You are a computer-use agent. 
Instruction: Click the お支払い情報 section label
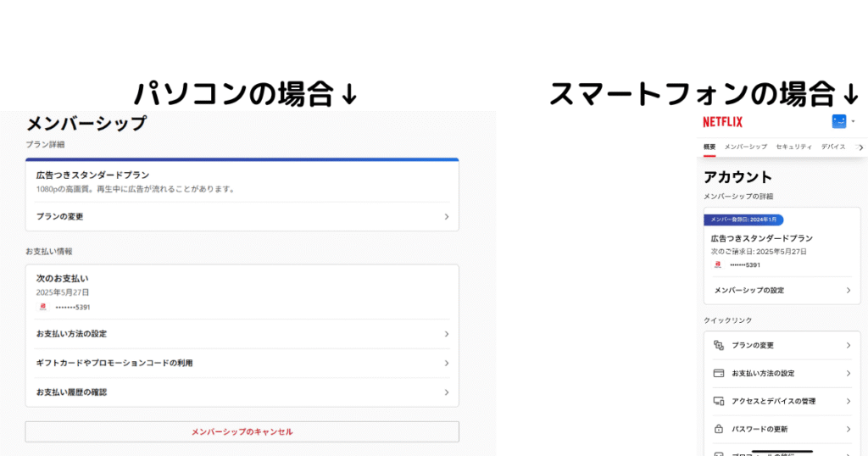pyautogui.click(x=48, y=251)
